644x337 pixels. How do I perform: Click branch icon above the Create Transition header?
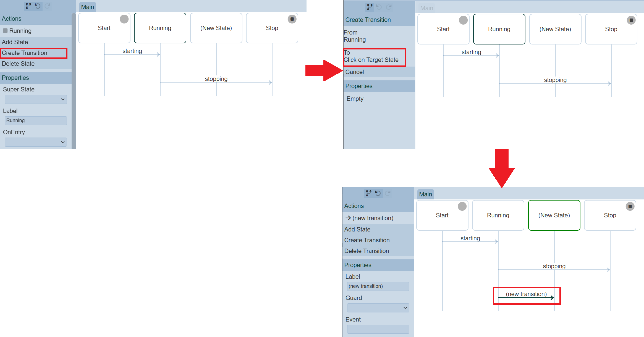(x=370, y=7)
